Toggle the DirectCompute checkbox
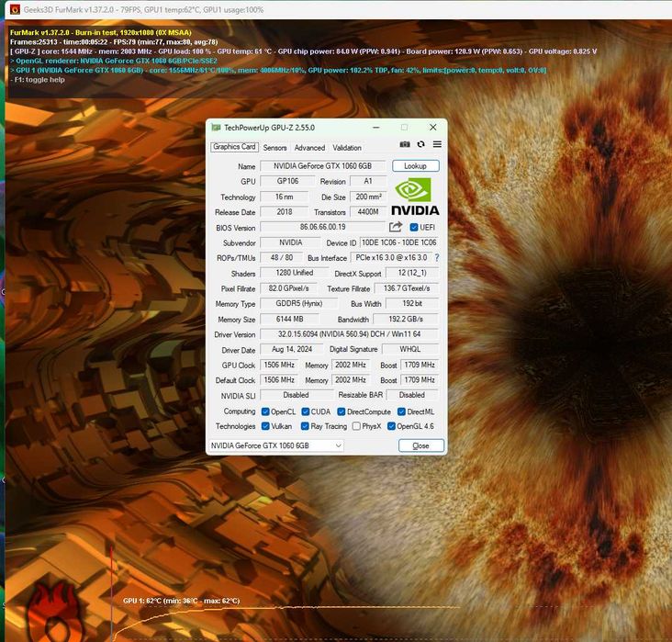 (342, 411)
